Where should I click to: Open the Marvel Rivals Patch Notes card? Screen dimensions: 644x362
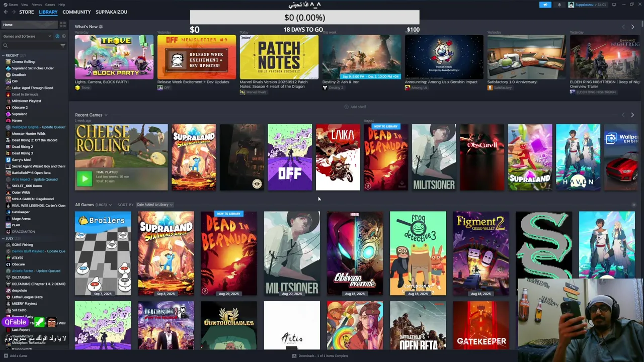click(x=279, y=57)
